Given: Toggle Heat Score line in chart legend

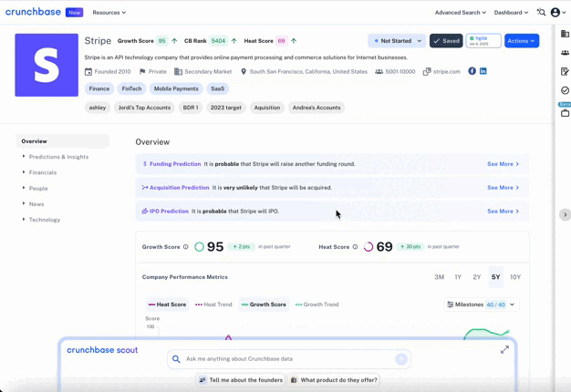Looking at the screenshot, I should point(168,304).
